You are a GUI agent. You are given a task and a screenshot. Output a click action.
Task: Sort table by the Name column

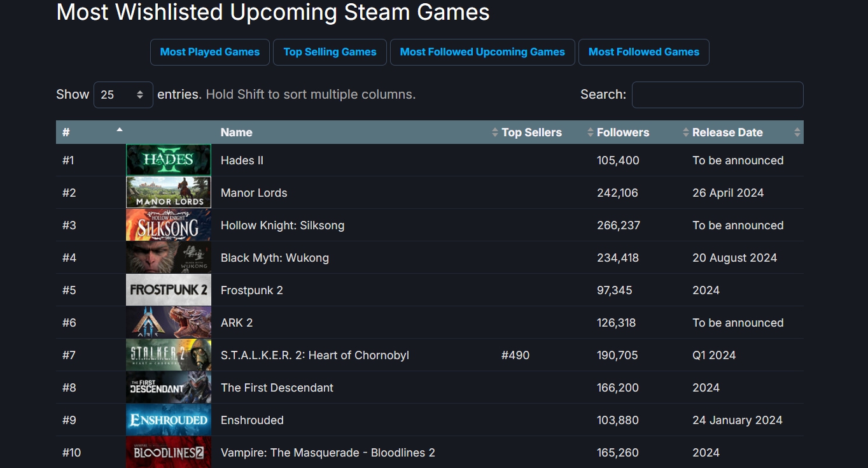click(x=356, y=132)
